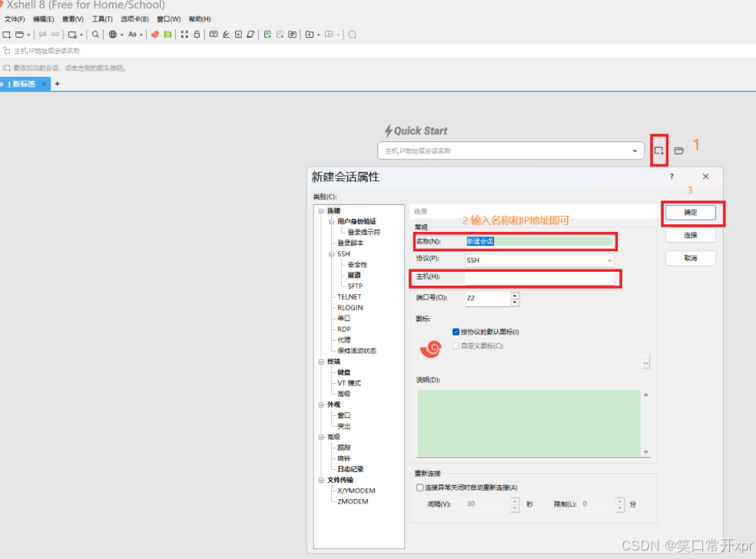Click the new session icon beside Quick Start

pyautogui.click(x=658, y=150)
